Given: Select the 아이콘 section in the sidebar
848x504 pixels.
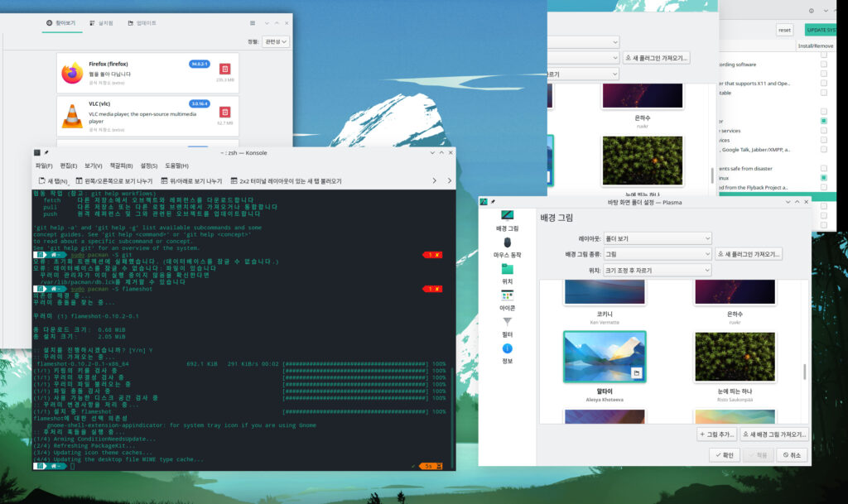Looking at the screenshot, I should pos(508,300).
